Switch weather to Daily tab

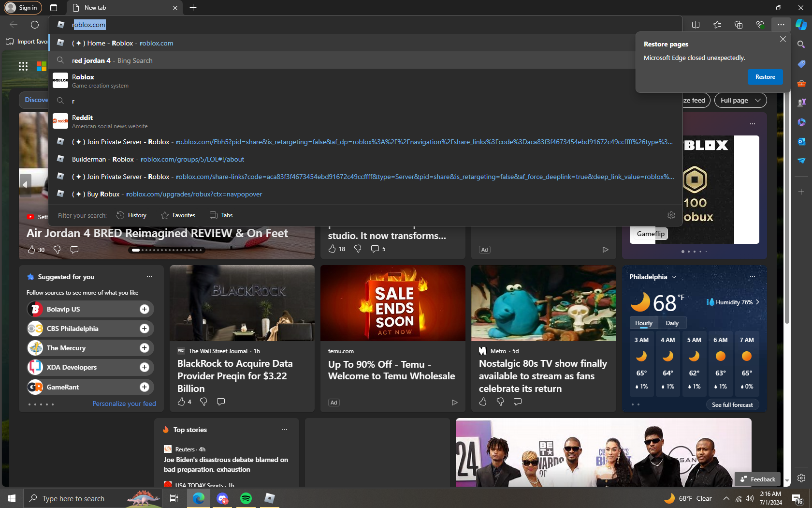coord(672,323)
